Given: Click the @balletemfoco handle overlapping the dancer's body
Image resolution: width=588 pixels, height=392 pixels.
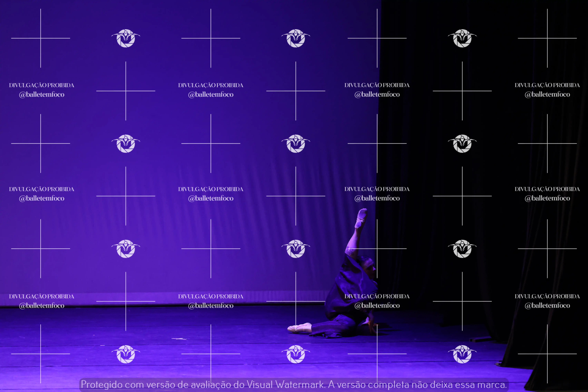Looking at the screenshot, I should 377,305.
